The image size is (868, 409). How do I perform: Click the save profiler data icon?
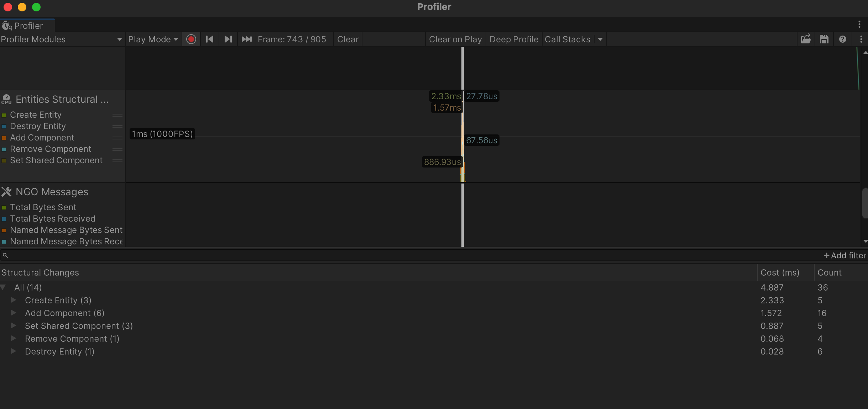click(x=824, y=39)
